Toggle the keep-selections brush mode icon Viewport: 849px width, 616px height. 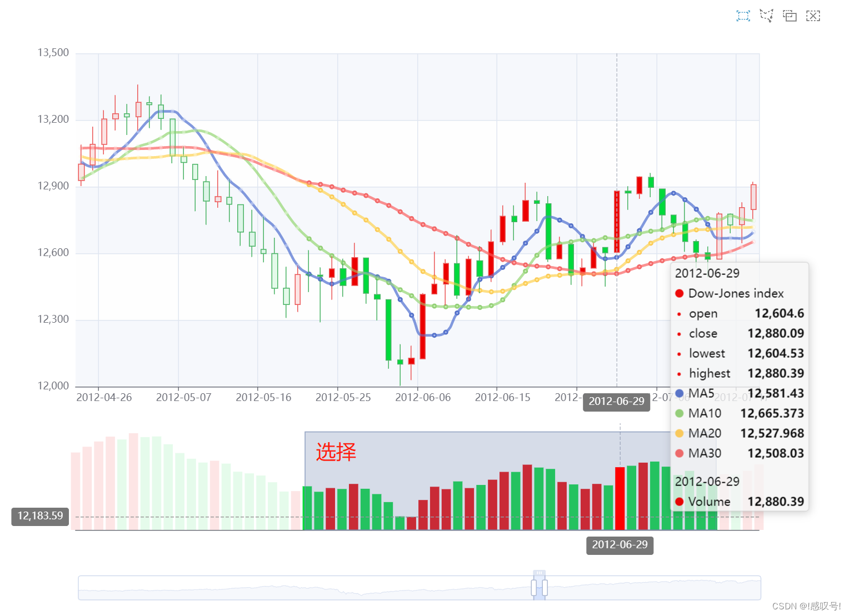coord(790,16)
